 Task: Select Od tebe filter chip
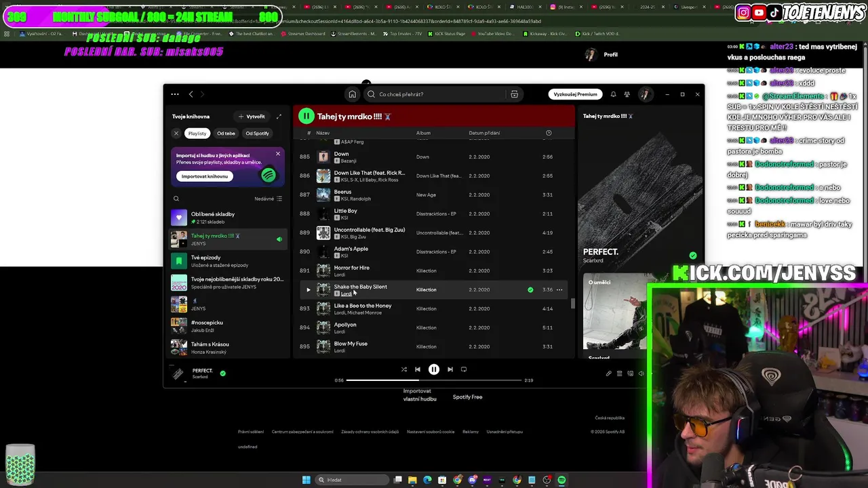[x=226, y=134]
